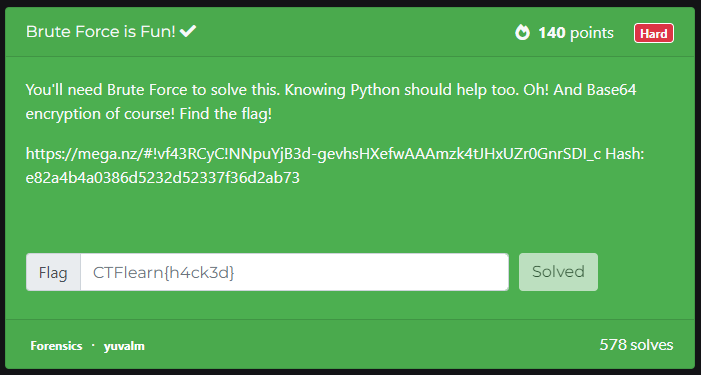Click the Flag input field
The height and width of the screenshot is (375, 701).
click(x=295, y=272)
